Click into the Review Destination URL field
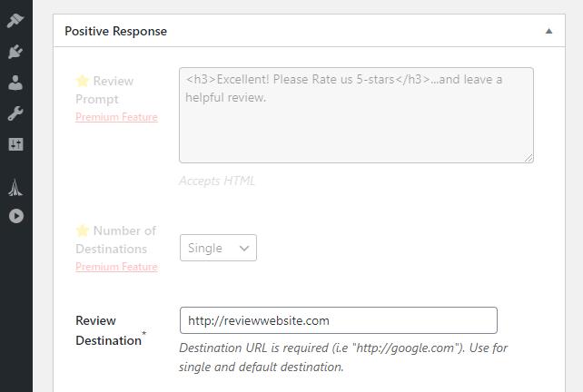 [338, 320]
